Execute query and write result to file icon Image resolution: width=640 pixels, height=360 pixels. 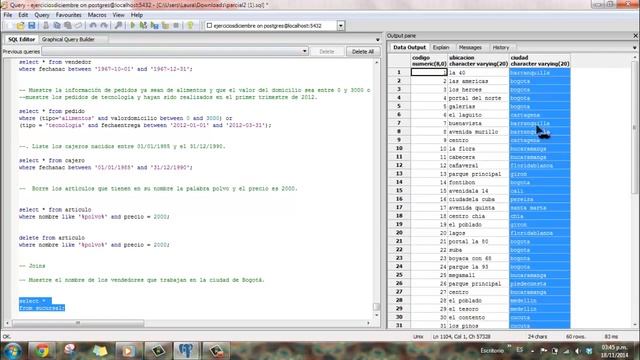point(154,25)
